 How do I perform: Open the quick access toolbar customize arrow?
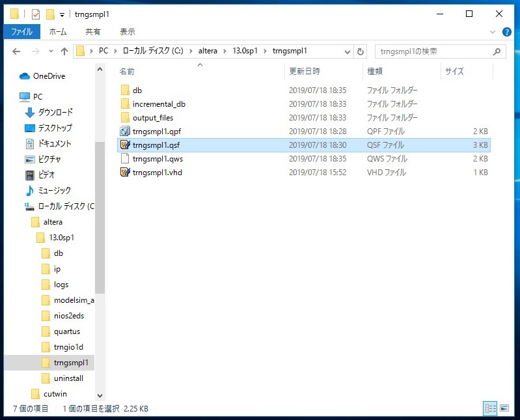point(62,15)
